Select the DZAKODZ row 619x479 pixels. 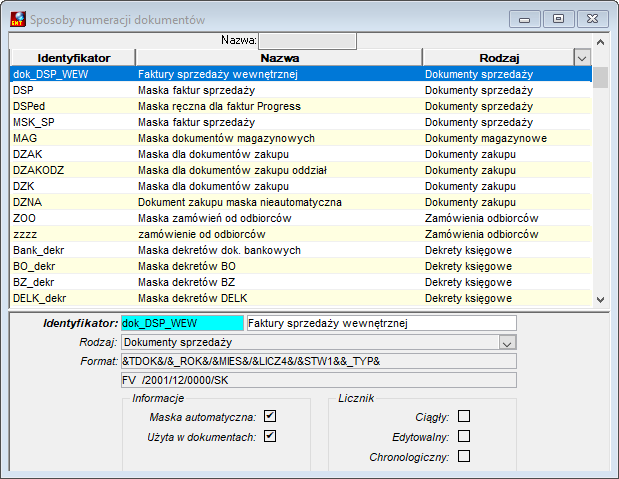[x=301, y=170]
